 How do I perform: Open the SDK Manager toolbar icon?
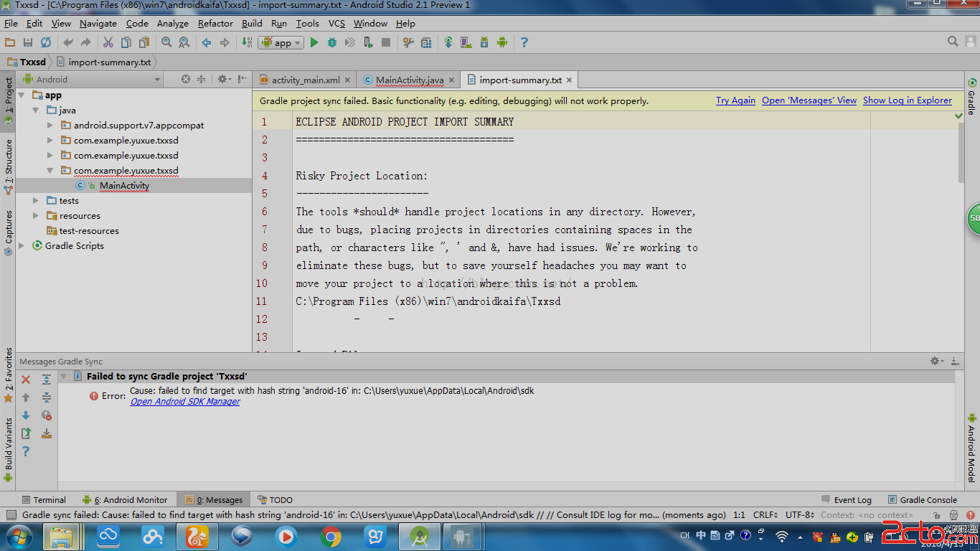(x=484, y=42)
